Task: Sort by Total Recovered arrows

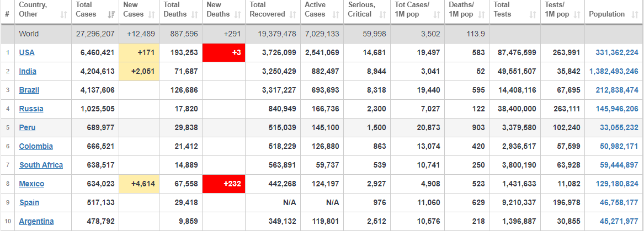Action: [292, 14]
